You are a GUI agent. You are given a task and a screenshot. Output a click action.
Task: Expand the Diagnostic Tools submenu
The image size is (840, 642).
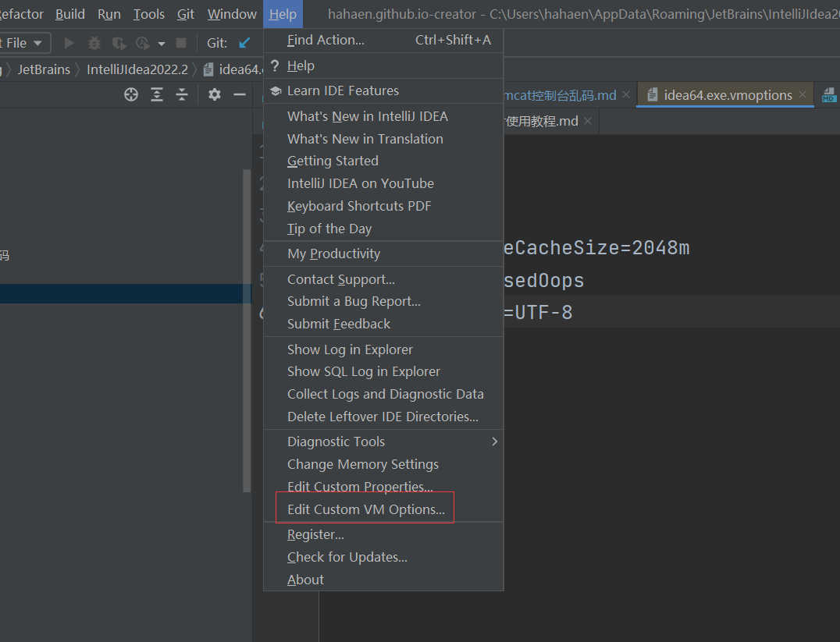click(493, 442)
